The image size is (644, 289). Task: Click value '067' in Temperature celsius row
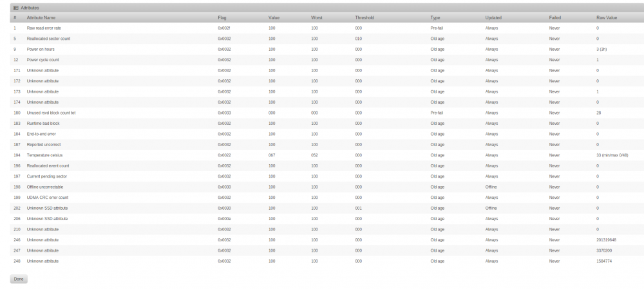pos(272,155)
